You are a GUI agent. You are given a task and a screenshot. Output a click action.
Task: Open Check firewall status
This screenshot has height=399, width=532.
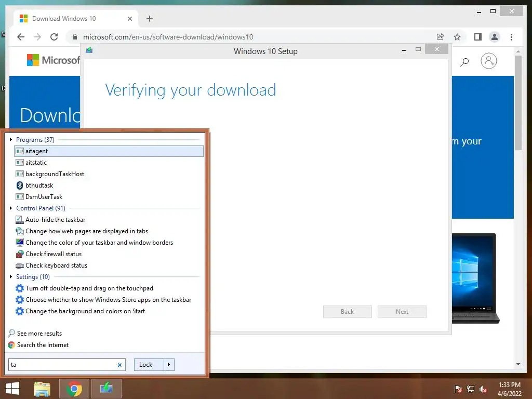(109, 254)
